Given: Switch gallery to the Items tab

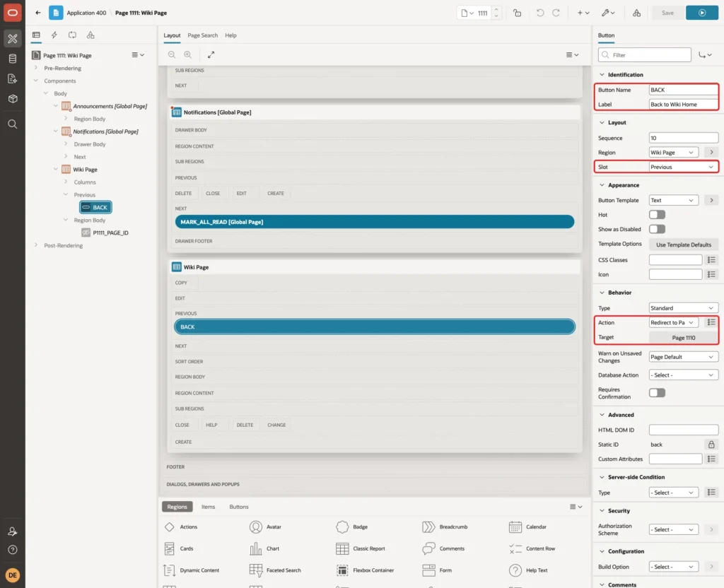Looking at the screenshot, I should (x=209, y=507).
